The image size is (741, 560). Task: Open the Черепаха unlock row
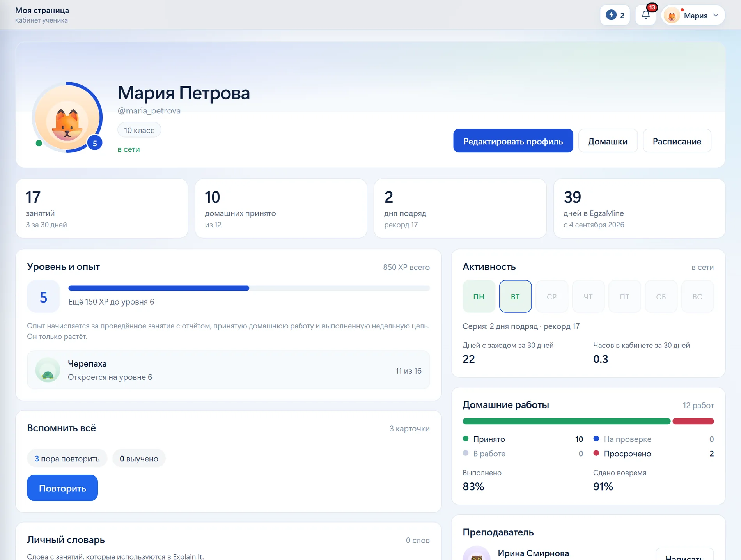[x=229, y=370]
